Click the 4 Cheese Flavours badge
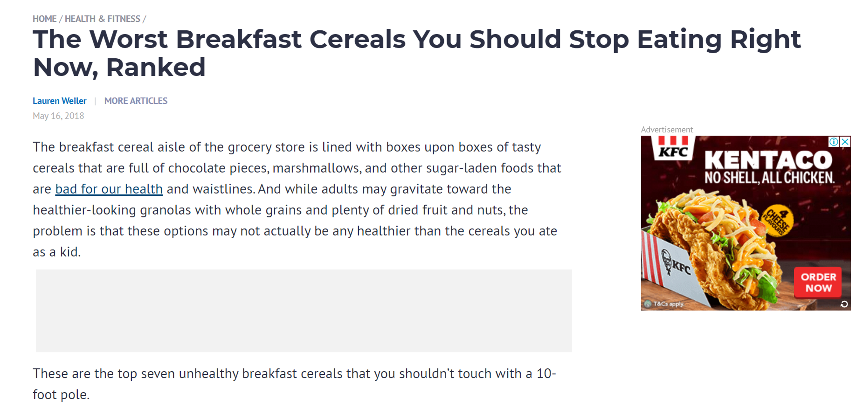 (777, 221)
